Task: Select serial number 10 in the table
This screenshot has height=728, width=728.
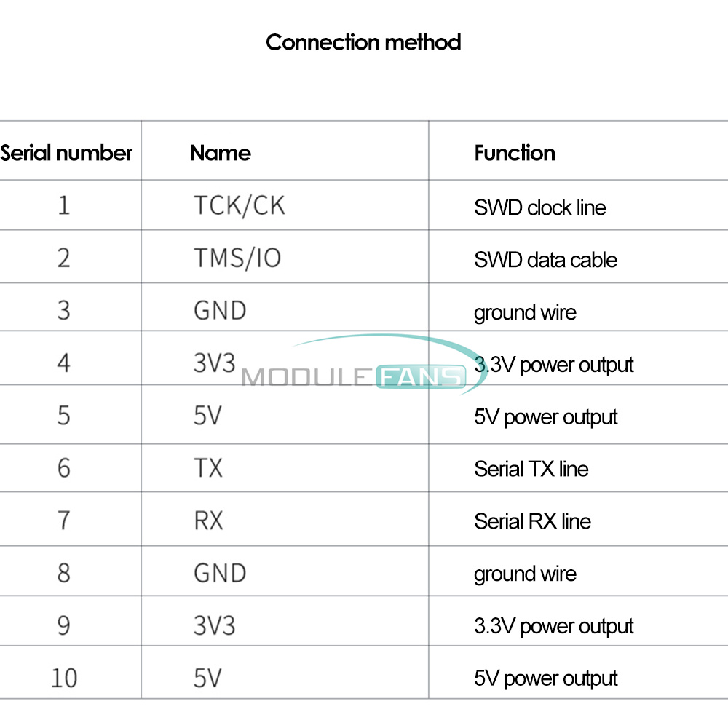Action: point(64,678)
